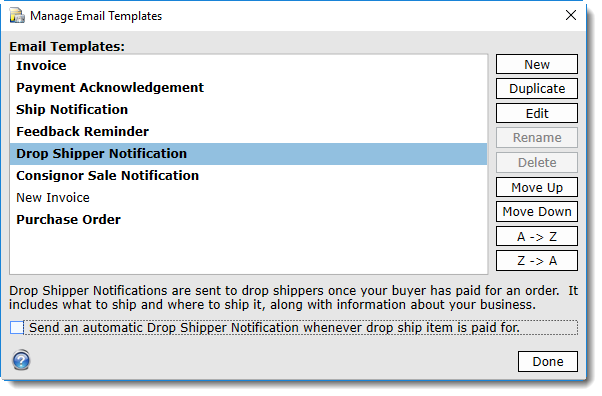Move the selected template up

537,187
